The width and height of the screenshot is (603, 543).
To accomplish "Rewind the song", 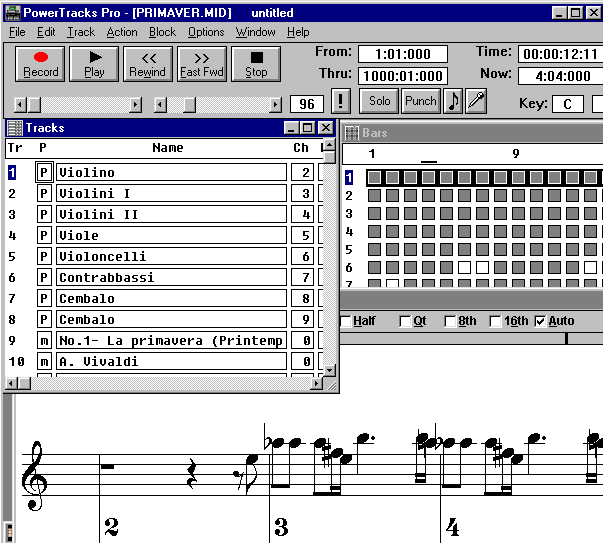I will tap(148, 64).
